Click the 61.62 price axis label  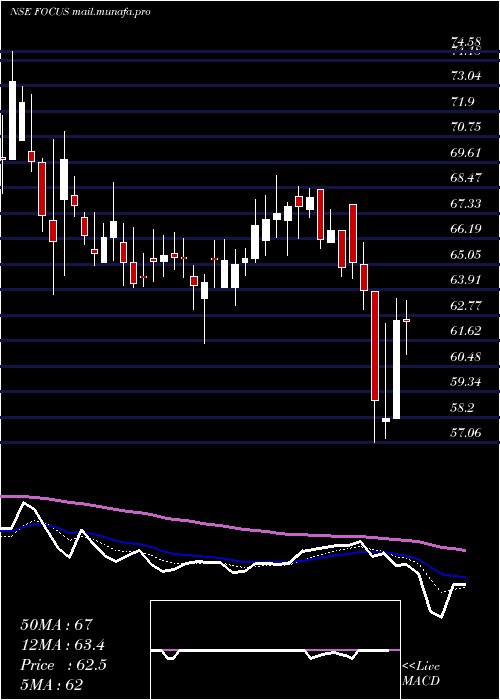pyautogui.click(x=466, y=331)
